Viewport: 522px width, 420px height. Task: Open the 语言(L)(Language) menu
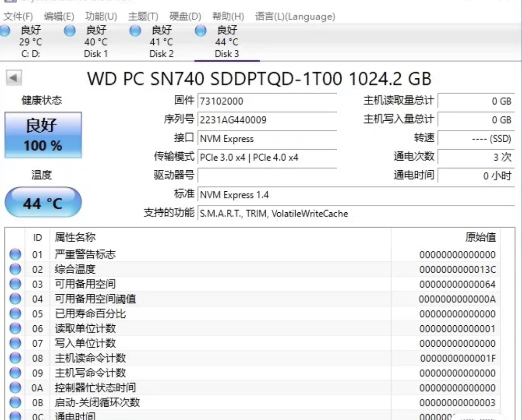click(x=295, y=16)
